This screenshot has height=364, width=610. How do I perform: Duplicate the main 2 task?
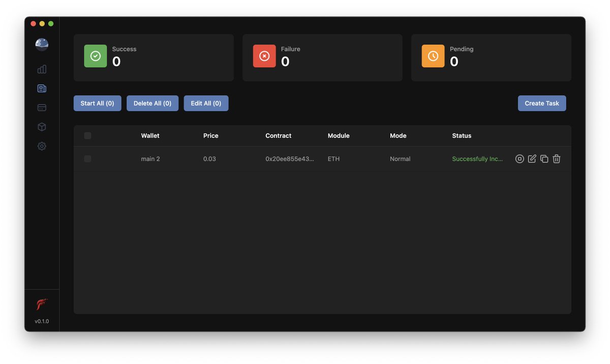[544, 158]
